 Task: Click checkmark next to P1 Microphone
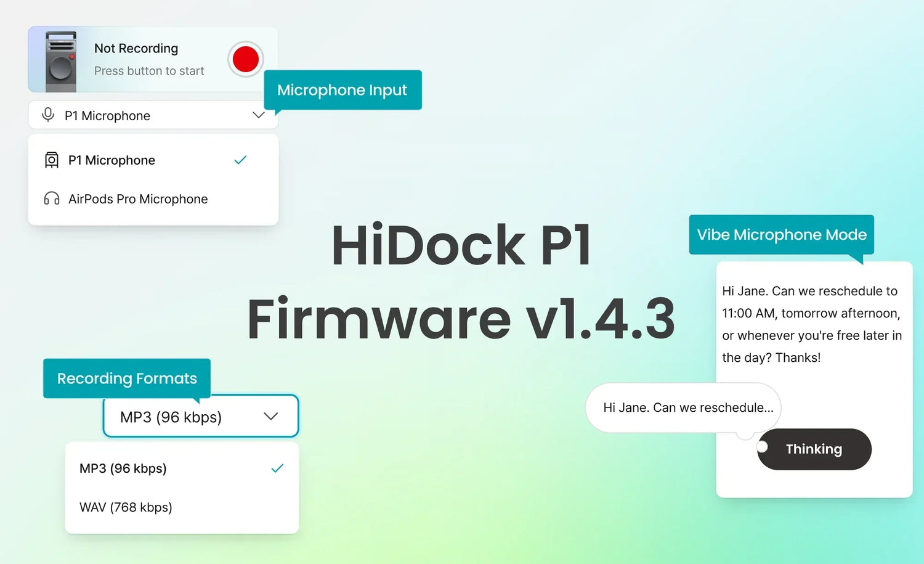pyautogui.click(x=240, y=160)
